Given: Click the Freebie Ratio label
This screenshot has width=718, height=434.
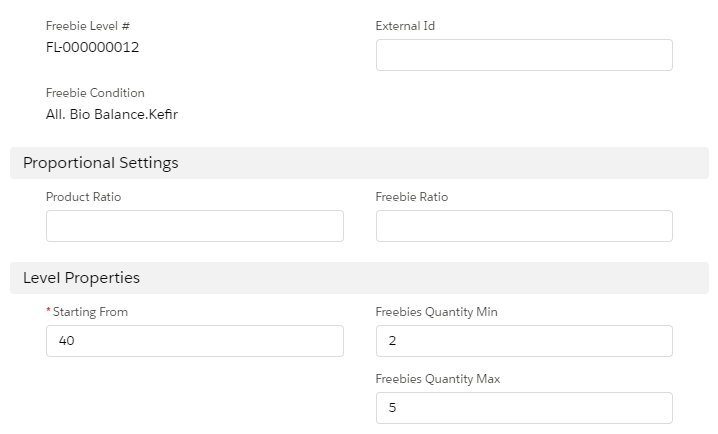Looking at the screenshot, I should pos(412,197).
